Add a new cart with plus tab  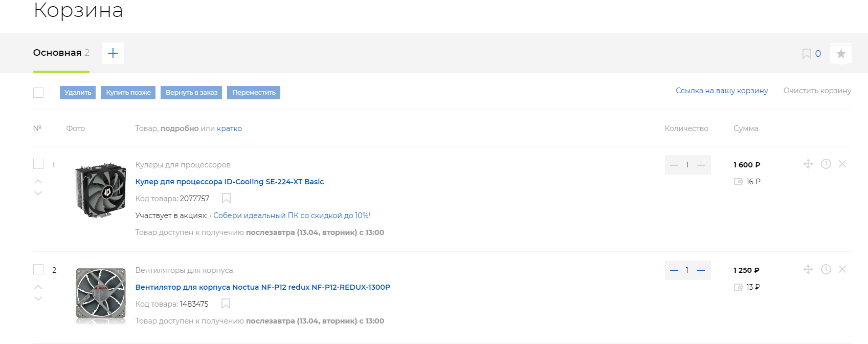click(113, 53)
